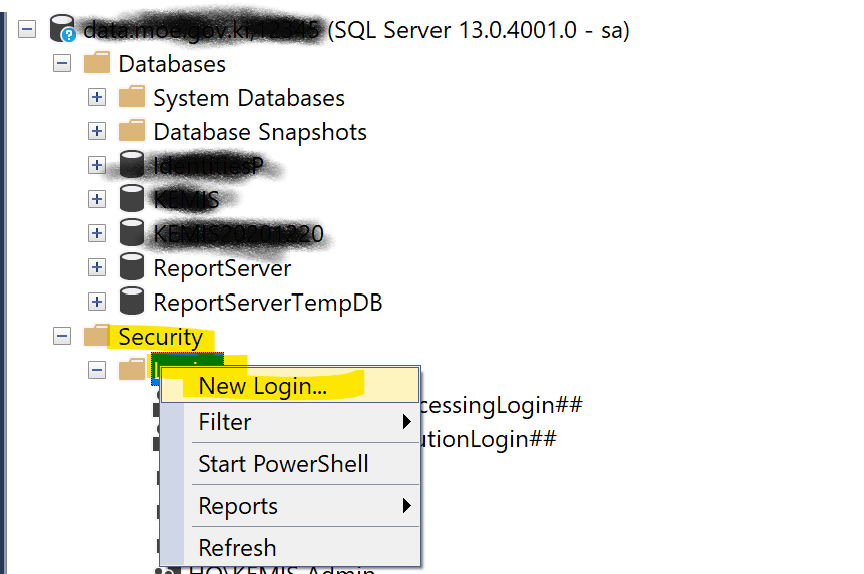Collapse the Security folder node
864x574 pixels.
(x=62, y=337)
